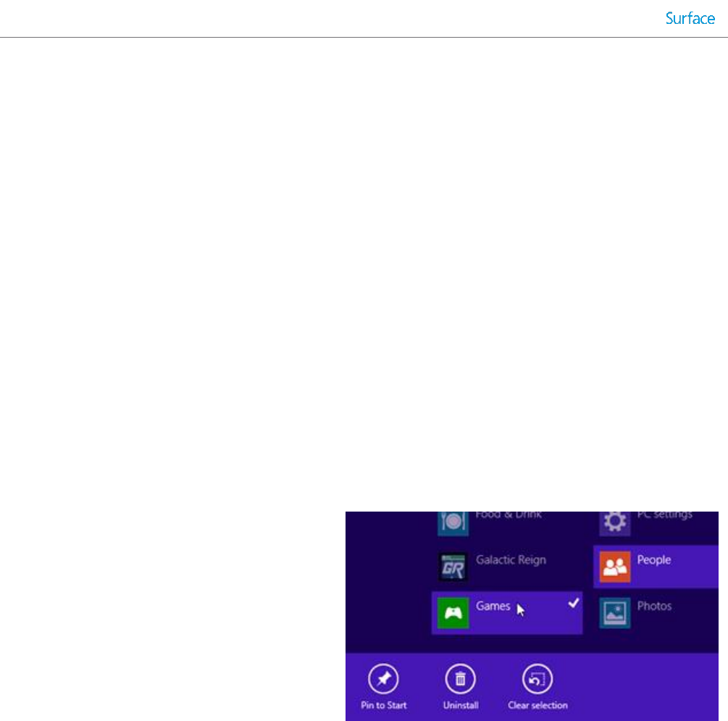Select the orange People app icon
The image size is (728, 721).
(x=614, y=567)
